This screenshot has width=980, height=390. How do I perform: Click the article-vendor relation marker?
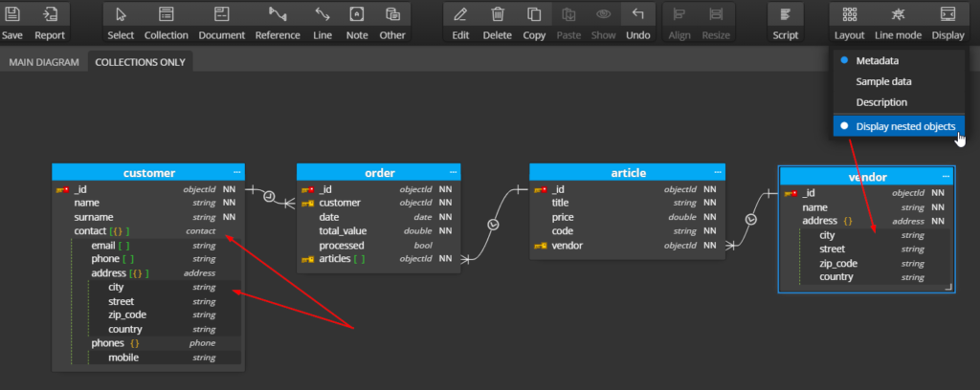click(750, 219)
